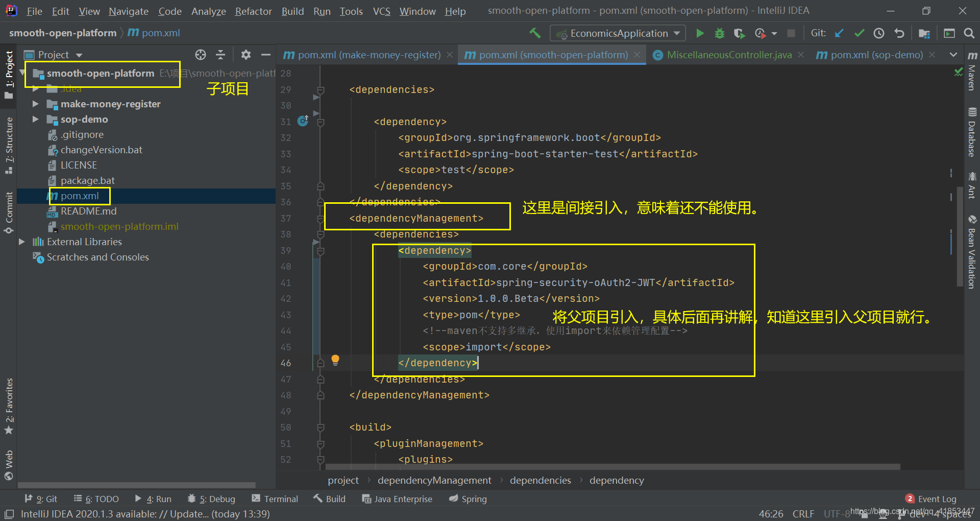Expand External Libraries node
The image size is (980, 521).
[x=21, y=242]
